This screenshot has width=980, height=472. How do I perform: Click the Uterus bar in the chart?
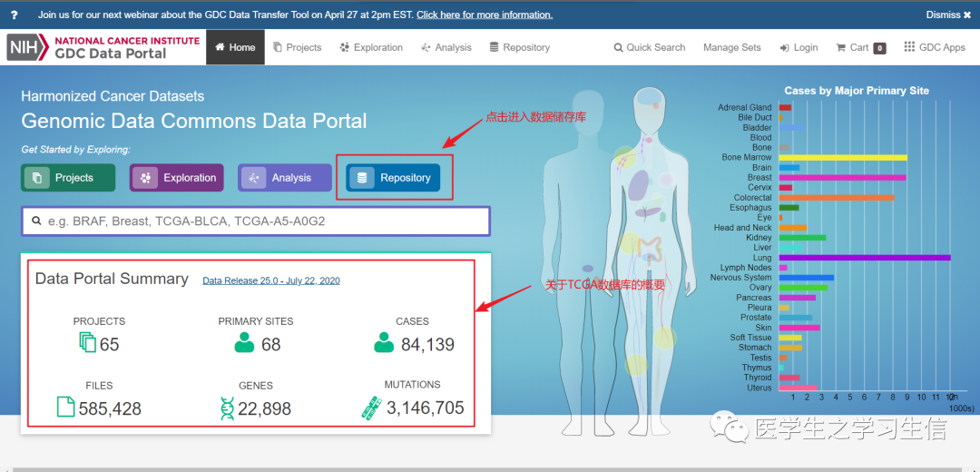click(x=799, y=388)
